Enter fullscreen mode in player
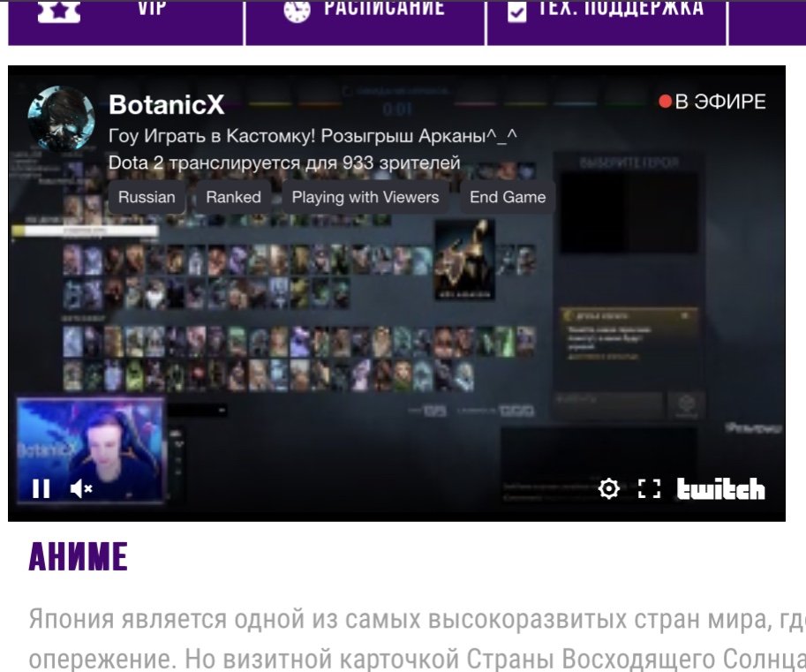The width and height of the screenshot is (806, 672). click(x=650, y=488)
